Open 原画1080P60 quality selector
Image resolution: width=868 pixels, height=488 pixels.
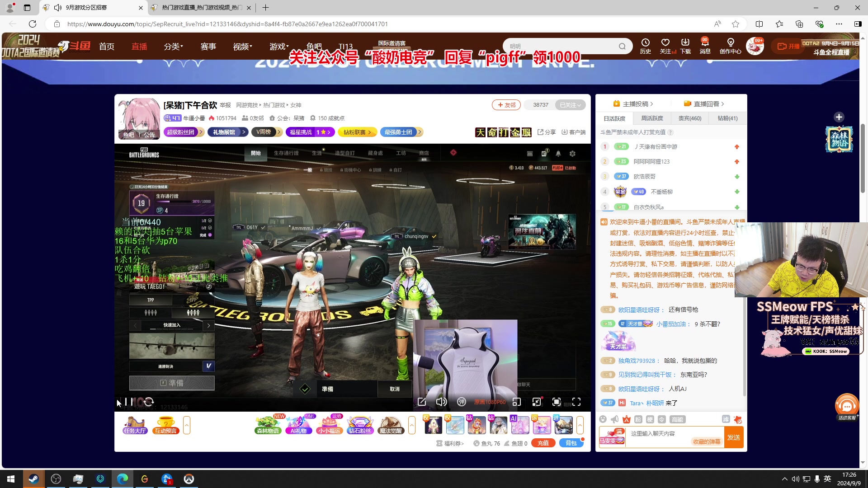490,402
